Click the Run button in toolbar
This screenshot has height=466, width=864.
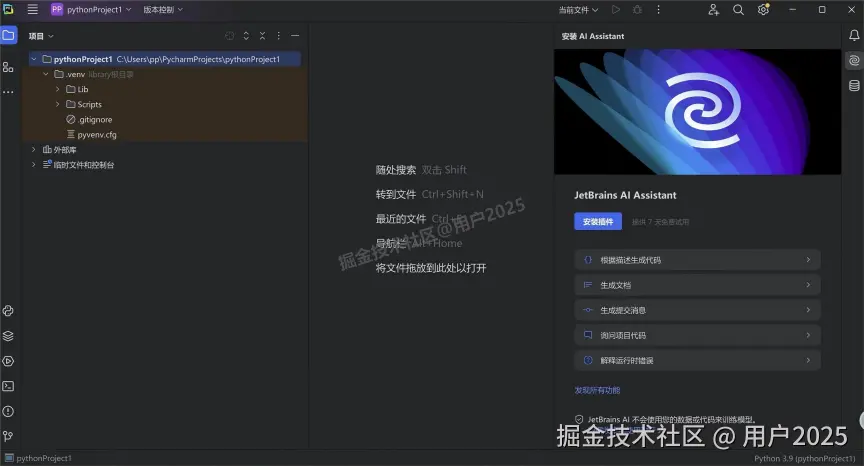tap(616, 9)
